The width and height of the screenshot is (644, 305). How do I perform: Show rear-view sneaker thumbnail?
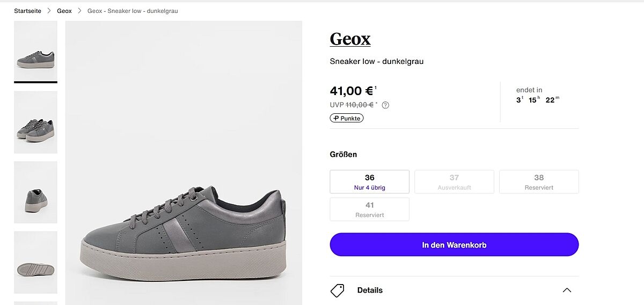(x=35, y=192)
